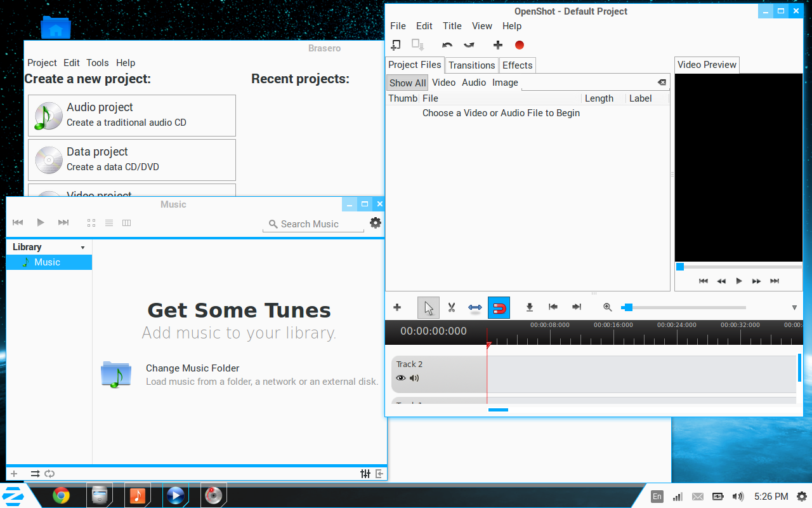Filter project files by Video
Image resolution: width=812 pixels, height=508 pixels.
coord(444,83)
